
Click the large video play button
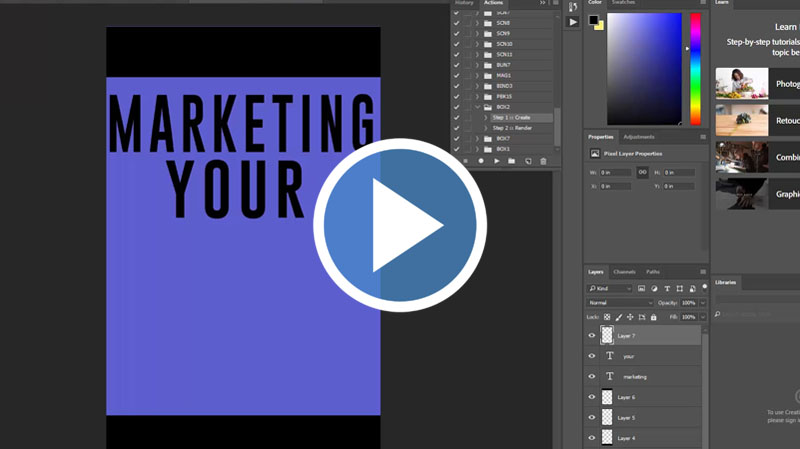click(x=399, y=226)
